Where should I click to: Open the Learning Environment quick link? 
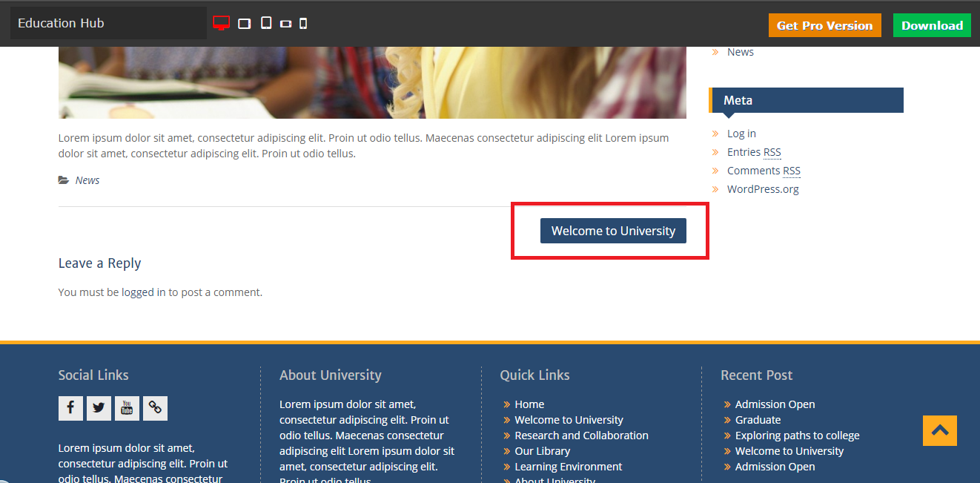[x=569, y=467]
